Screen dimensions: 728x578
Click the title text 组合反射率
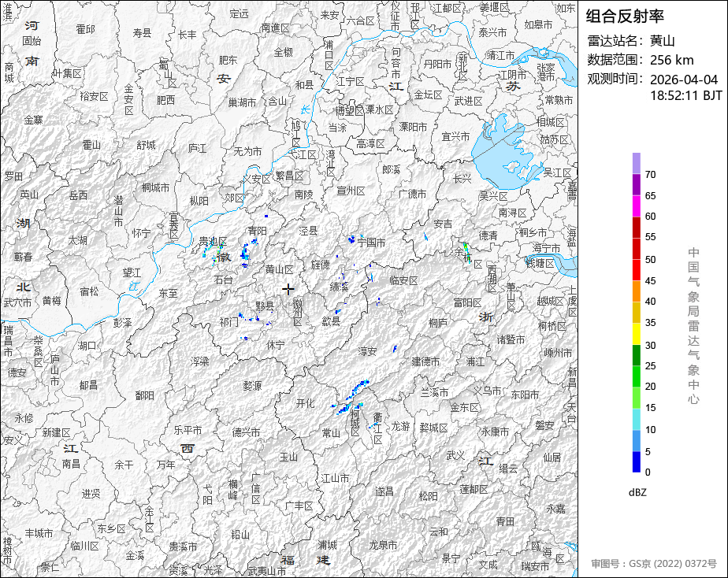(x=625, y=17)
